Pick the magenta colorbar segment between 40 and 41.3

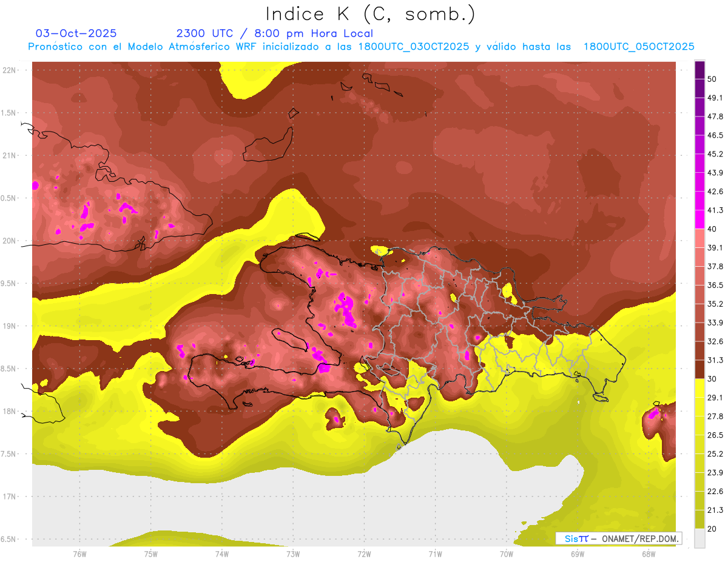699,219
